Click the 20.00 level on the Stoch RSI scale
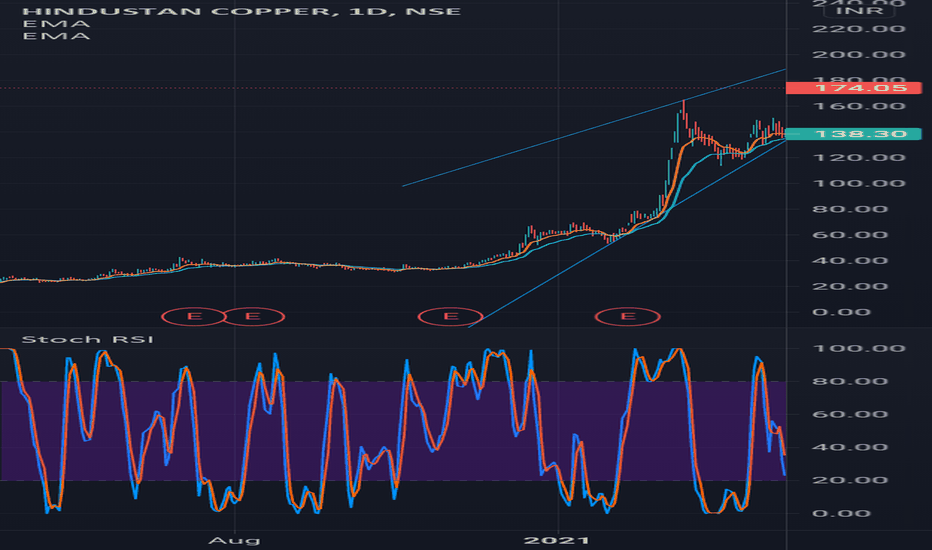932x550 pixels. point(850,480)
